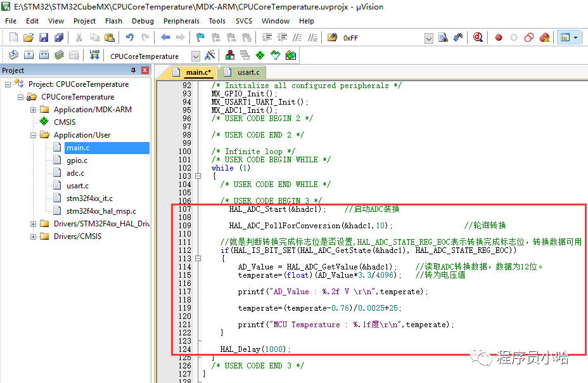The height and width of the screenshot is (383, 588).
Task: Pin the Project panel
Action: [x=133, y=70]
